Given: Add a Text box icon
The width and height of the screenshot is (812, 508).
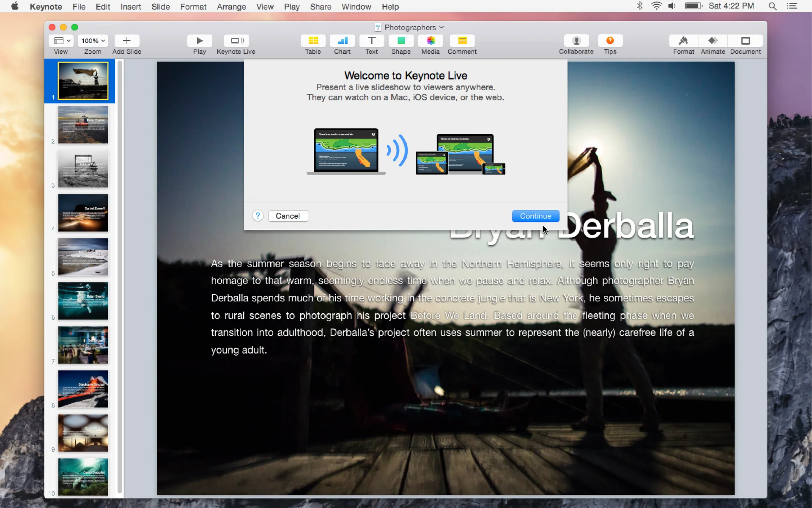Looking at the screenshot, I should point(371,41).
